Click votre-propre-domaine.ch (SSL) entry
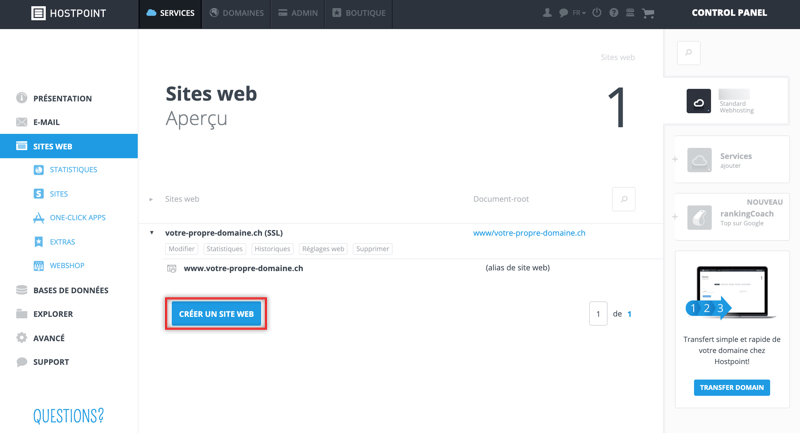This screenshot has height=433, width=800. (223, 233)
